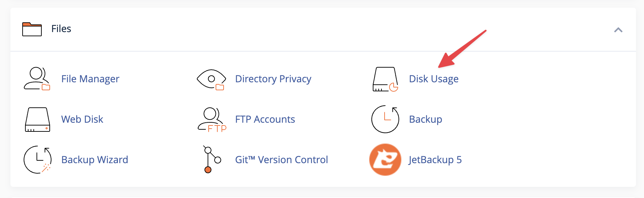
Task: Collapse the Files section with chevron
Action: 618,30
